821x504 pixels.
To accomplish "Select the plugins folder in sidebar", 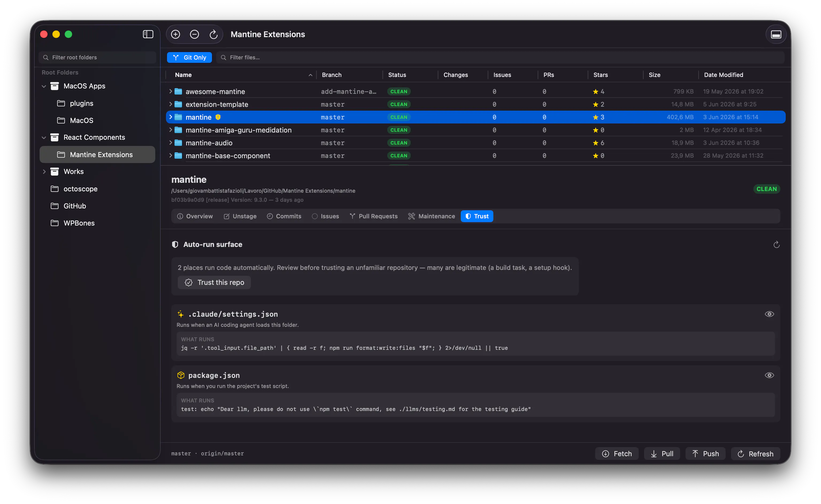I will click(97, 103).
